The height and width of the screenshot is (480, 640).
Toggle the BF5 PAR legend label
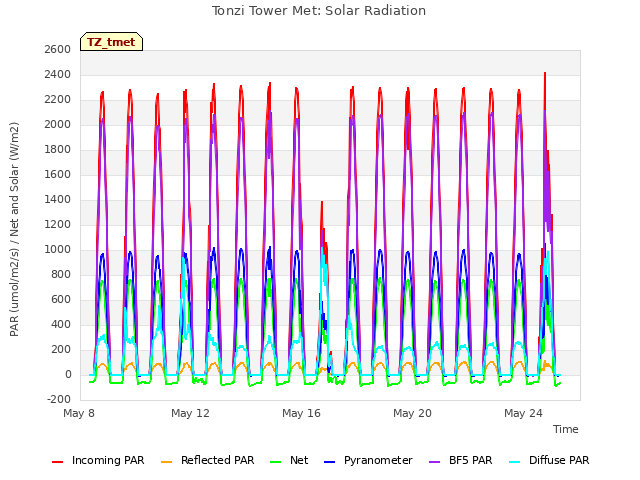(x=471, y=460)
